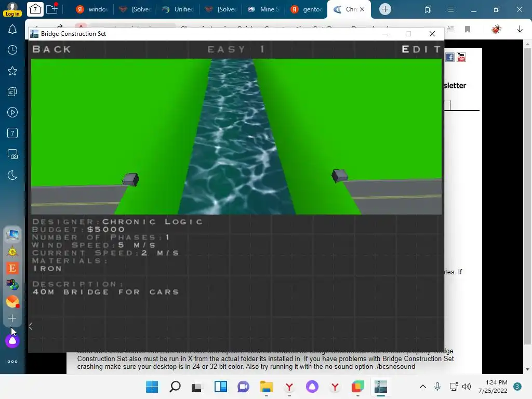Viewport: 532px width, 399px height.
Task: Open remote desktop monitor icon in sidebar
Action: tap(12, 234)
